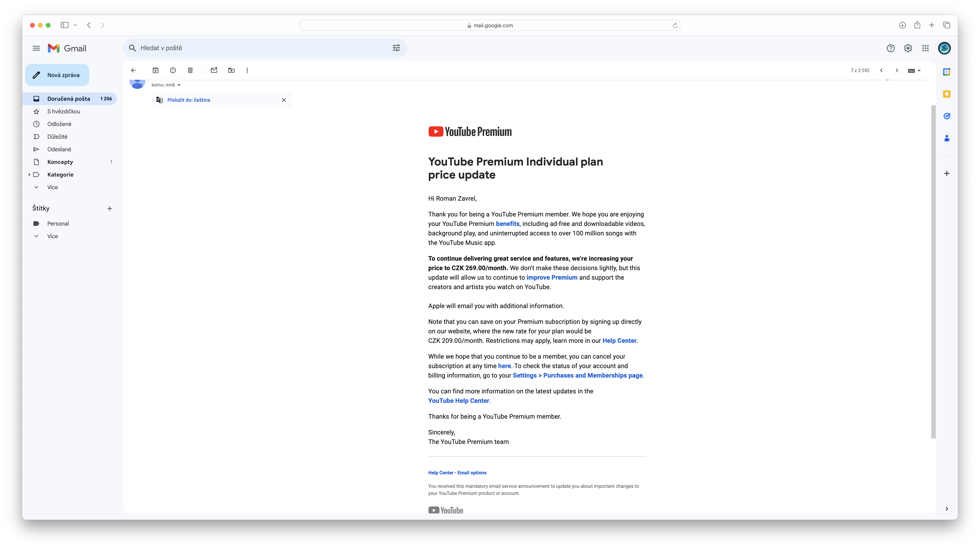The width and height of the screenshot is (980, 549).
Task: Report this message as spam
Action: pyautogui.click(x=173, y=70)
